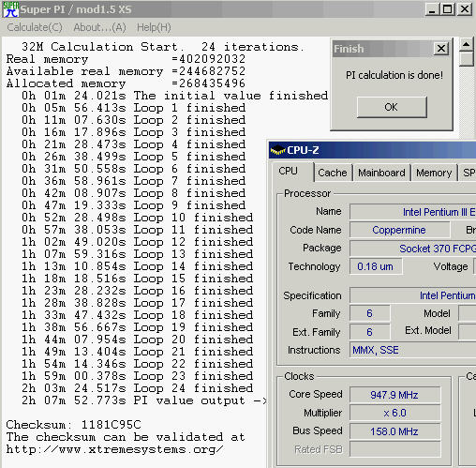The height and width of the screenshot is (468, 476).
Task: Click the CPU-Z chip icon in title bar
Action: click(277, 150)
